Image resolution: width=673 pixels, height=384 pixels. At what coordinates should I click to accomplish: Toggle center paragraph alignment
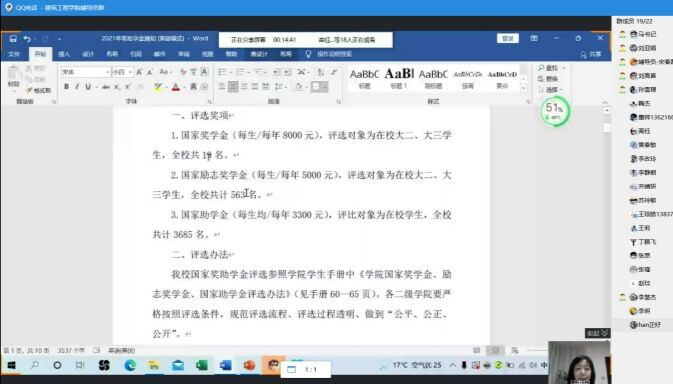(x=233, y=87)
